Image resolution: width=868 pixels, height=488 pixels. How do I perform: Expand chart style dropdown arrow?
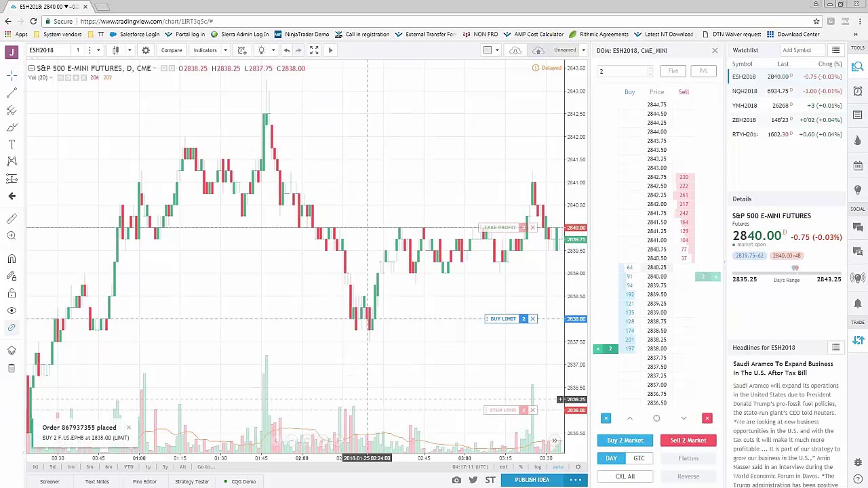tap(130, 50)
